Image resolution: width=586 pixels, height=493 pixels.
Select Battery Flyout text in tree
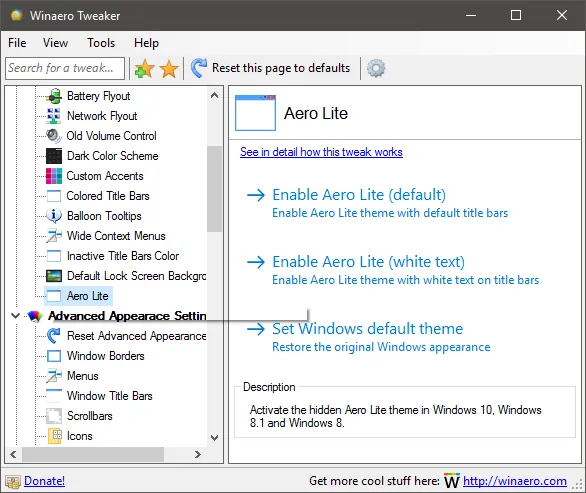coord(99,96)
